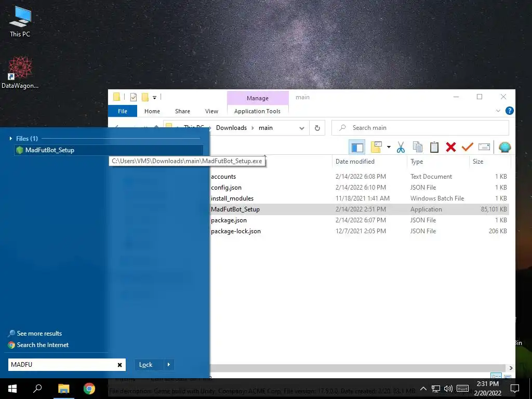Click Search the Internet link

pos(43,345)
